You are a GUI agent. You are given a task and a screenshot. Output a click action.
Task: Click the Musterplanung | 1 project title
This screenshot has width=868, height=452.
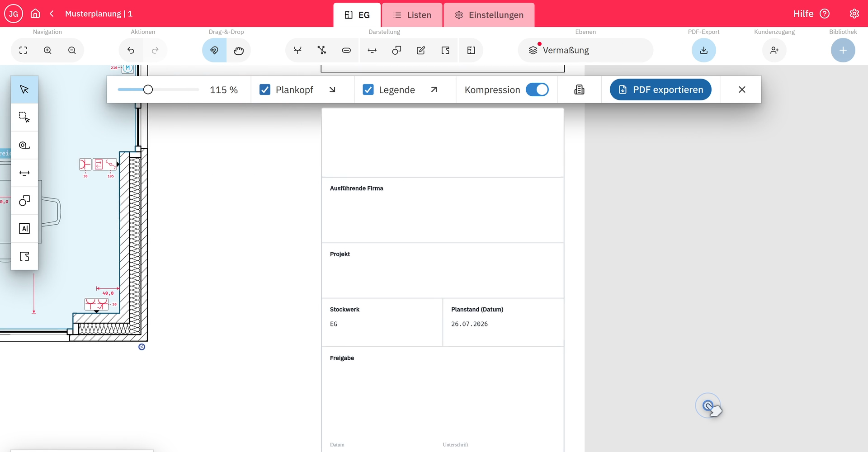(99, 14)
